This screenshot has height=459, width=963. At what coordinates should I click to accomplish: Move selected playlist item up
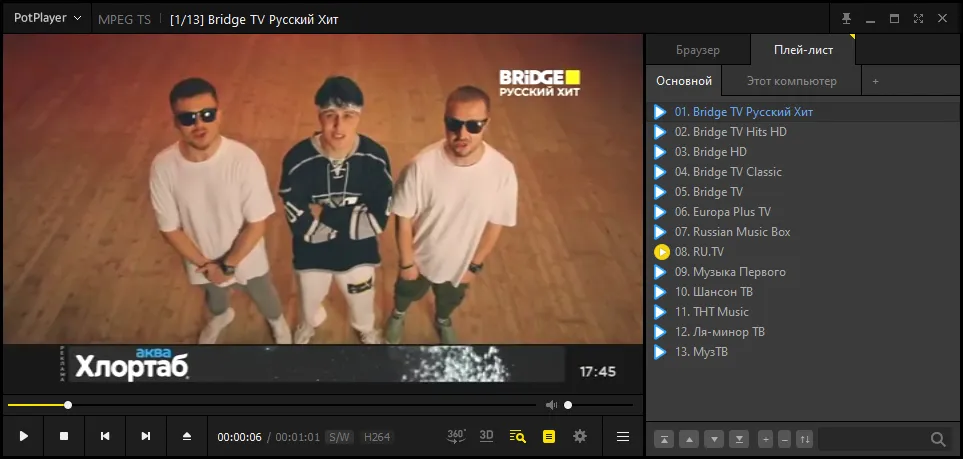click(689, 439)
